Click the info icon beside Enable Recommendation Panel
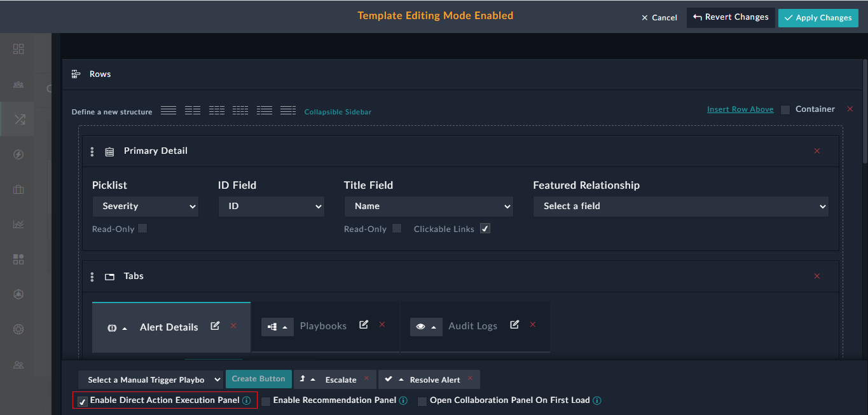The image size is (868, 415). click(403, 400)
